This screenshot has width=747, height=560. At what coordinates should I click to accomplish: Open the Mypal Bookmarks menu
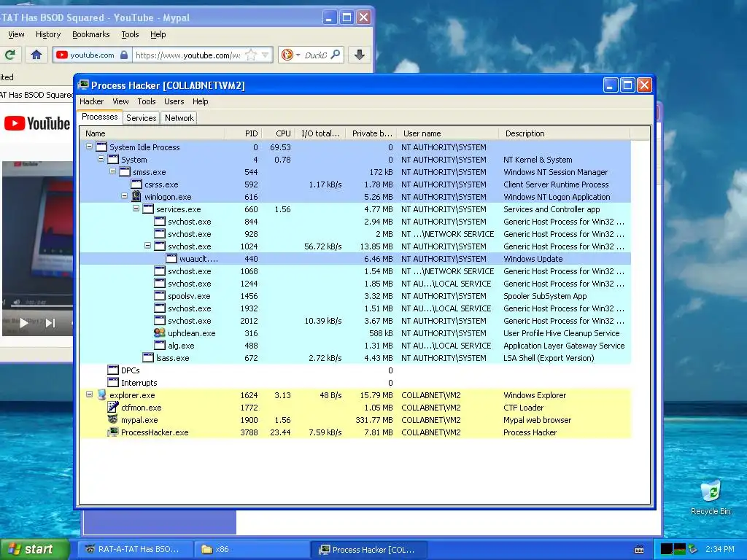(x=91, y=34)
